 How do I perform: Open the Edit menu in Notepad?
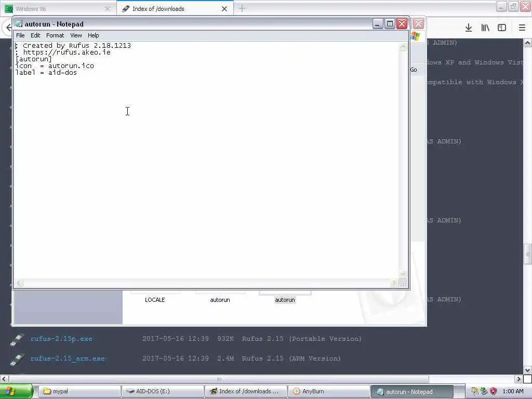click(x=35, y=35)
